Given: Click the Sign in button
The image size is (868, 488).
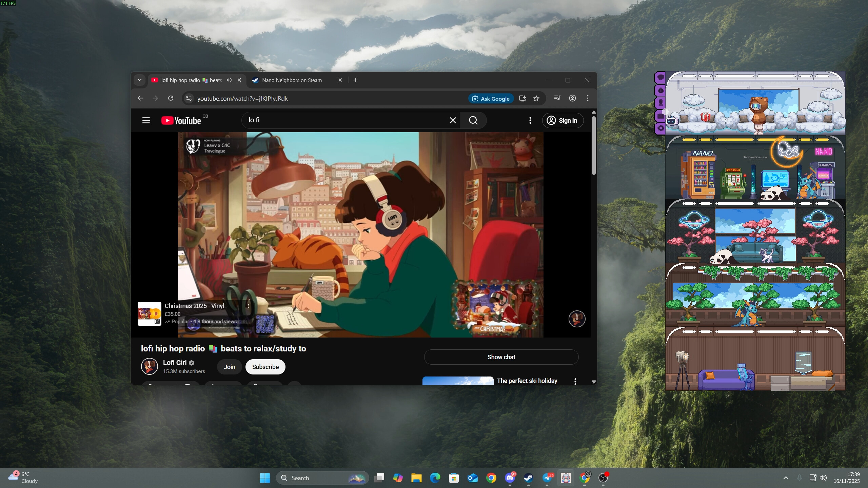Looking at the screenshot, I should coord(562,120).
